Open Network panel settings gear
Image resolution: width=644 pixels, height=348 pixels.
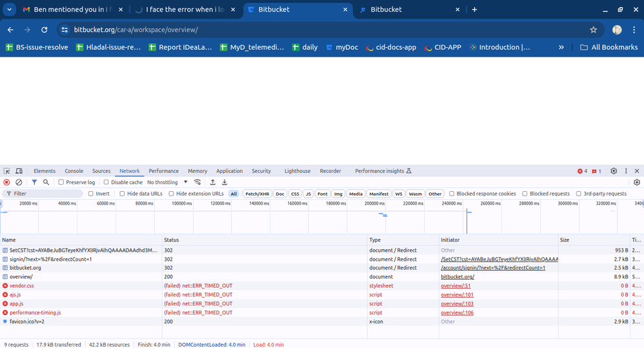tap(637, 182)
